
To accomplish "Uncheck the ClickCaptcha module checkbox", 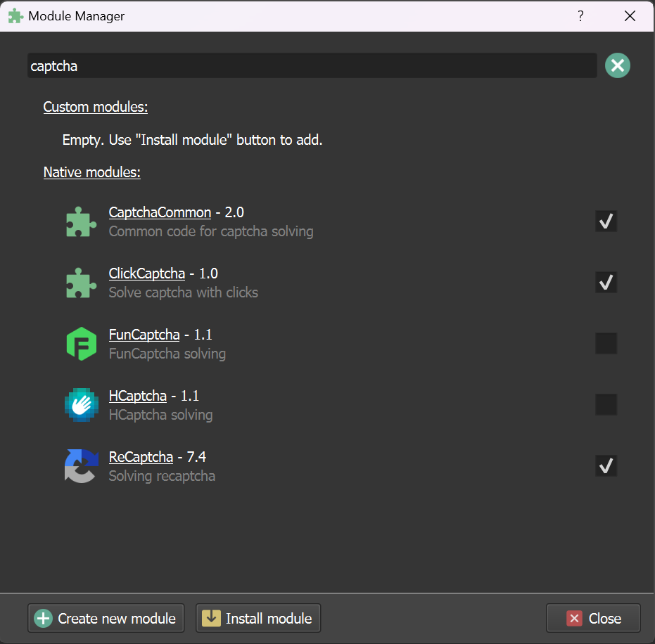I will pos(606,283).
